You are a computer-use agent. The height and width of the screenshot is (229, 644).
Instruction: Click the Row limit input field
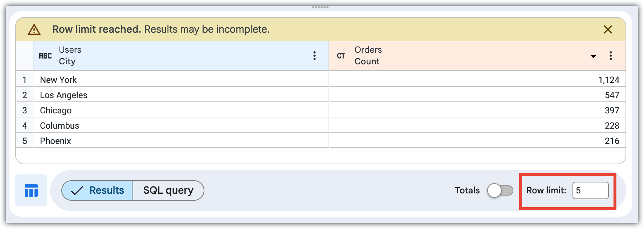[590, 190]
